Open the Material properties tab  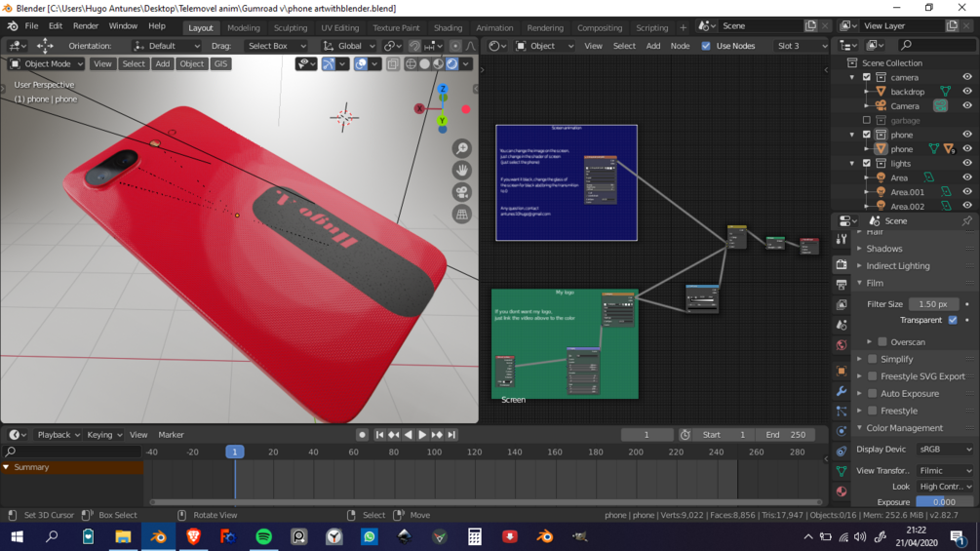click(x=842, y=492)
